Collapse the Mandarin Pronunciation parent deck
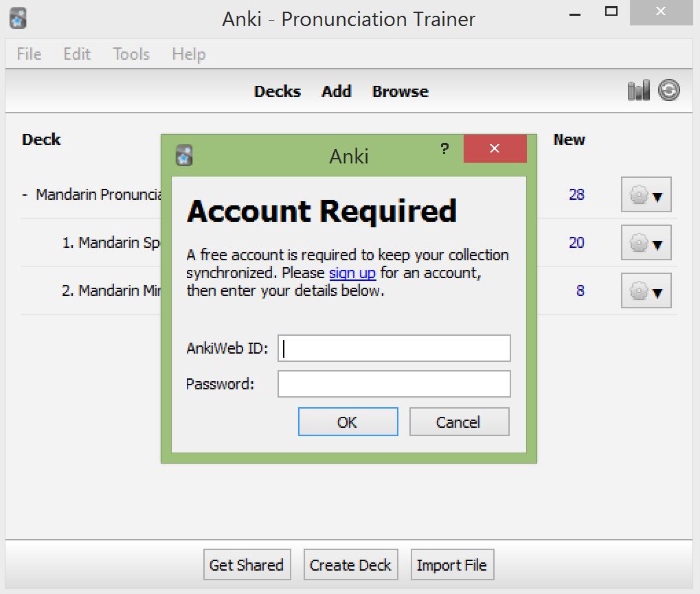Image resolution: width=700 pixels, height=594 pixels. [x=25, y=195]
